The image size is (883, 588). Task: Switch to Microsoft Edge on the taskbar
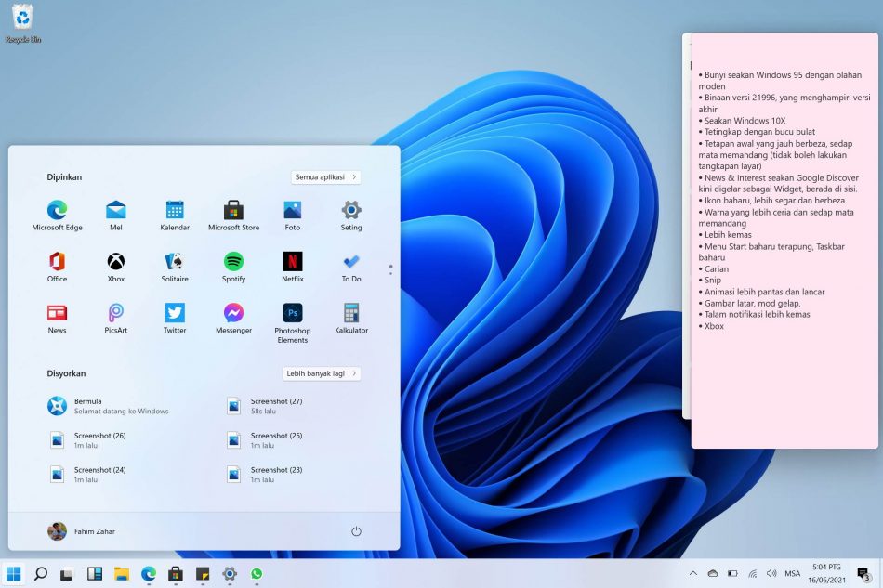tap(149, 574)
